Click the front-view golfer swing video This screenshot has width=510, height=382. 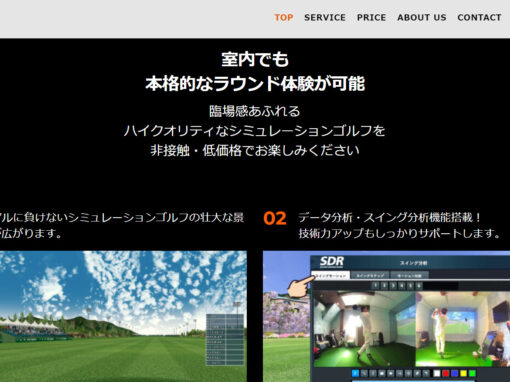[x=364, y=329]
